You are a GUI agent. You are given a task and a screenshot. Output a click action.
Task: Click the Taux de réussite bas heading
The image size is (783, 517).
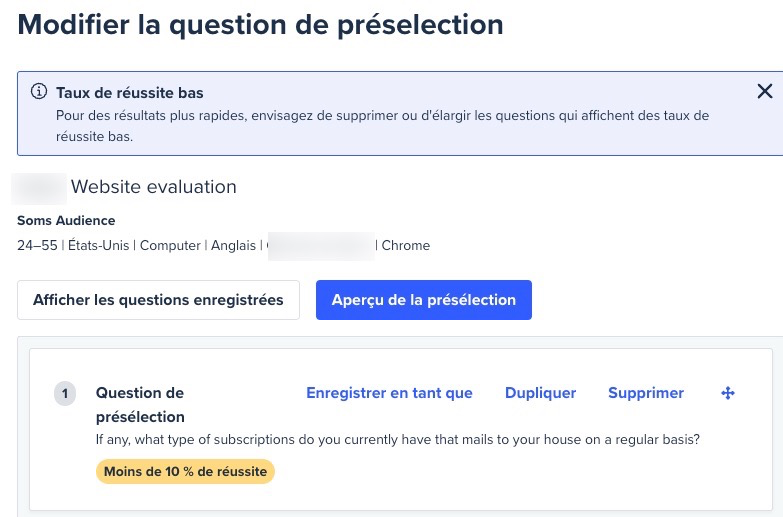(x=130, y=93)
